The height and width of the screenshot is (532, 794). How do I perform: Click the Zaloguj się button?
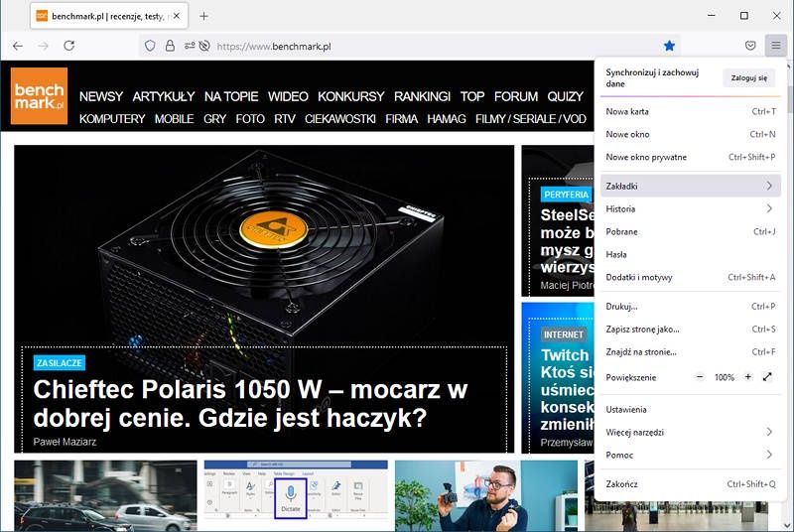coord(748,78)
